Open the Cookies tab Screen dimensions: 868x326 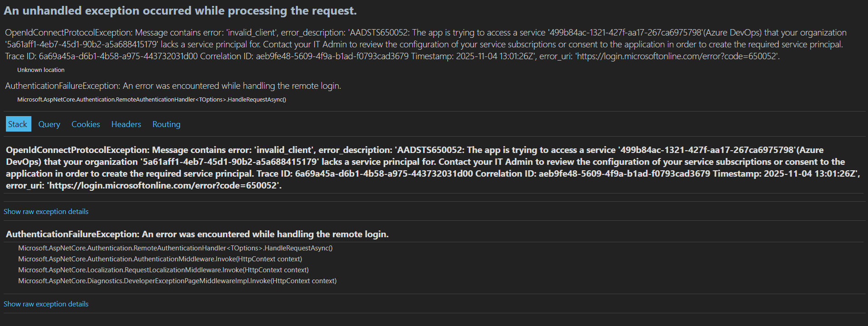point(85,124)
